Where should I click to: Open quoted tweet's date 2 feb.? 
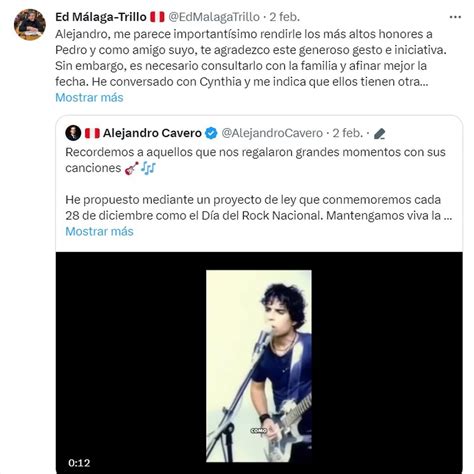click(347, 133)
